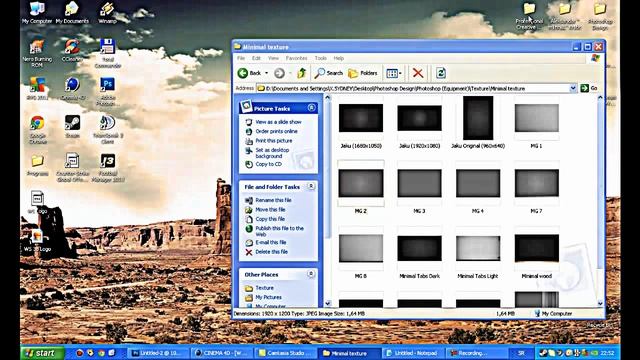This screenshot has height=360, width=640.
Task: Open My Documents desktop icon
Action: (72, 13)
